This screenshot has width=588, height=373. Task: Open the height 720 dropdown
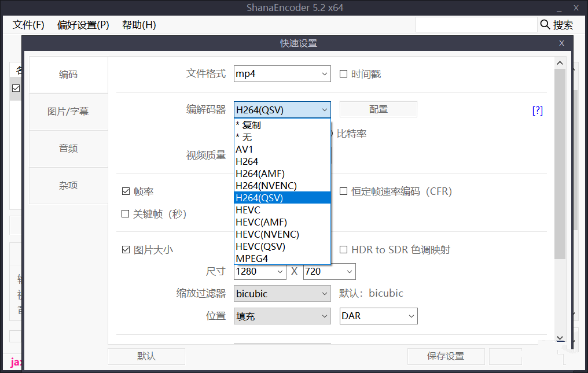coord(329,271)
